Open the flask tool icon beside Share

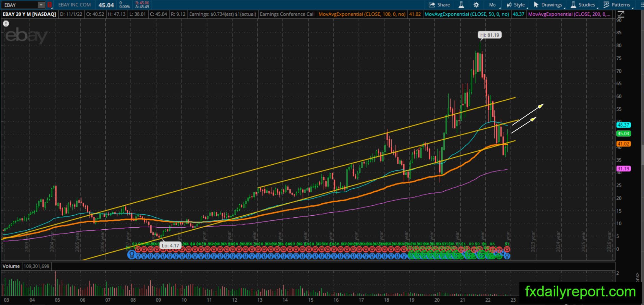(461, 5)
